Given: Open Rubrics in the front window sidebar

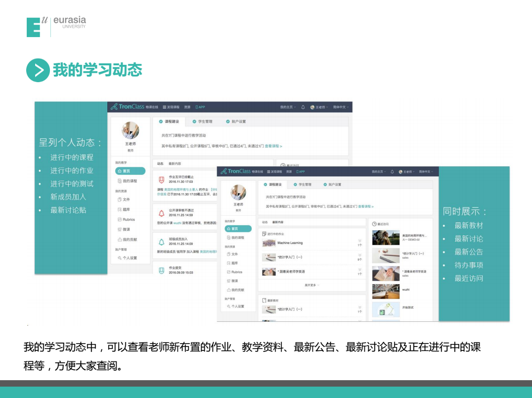Looking at the screenshot, I should (x=234, y=272).
